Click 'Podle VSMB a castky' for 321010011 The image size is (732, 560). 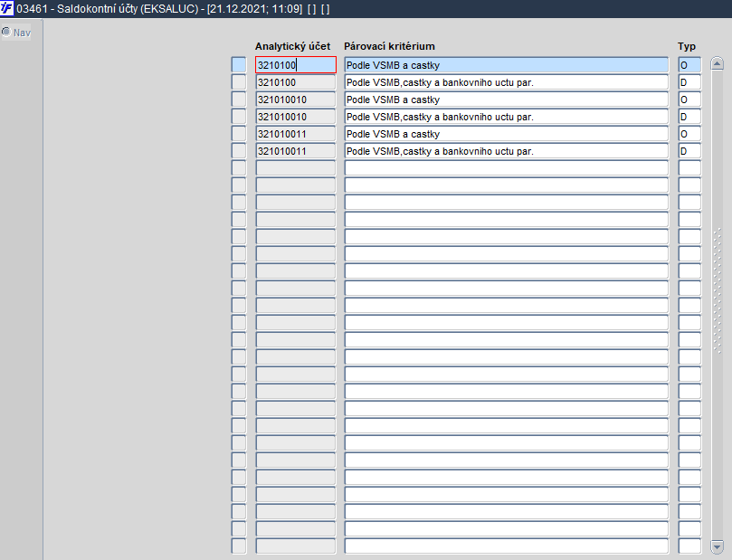coord(507,134)
